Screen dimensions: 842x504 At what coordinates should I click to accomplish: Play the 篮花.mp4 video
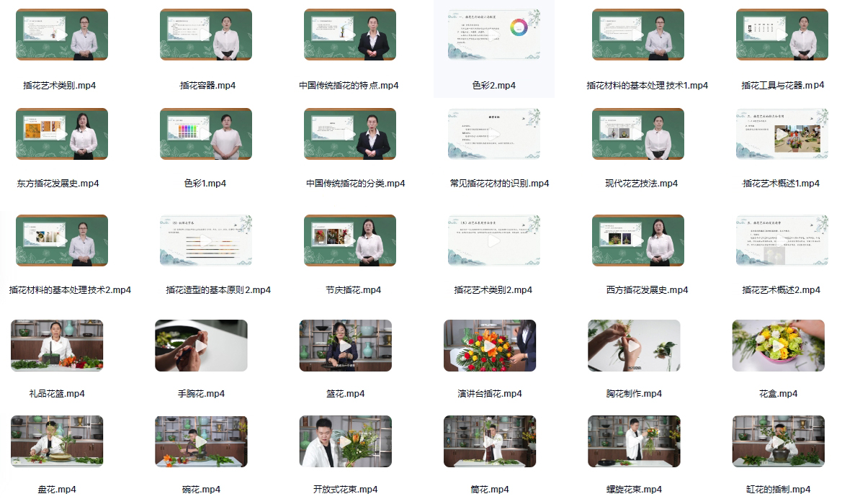(x=346, y=346)
